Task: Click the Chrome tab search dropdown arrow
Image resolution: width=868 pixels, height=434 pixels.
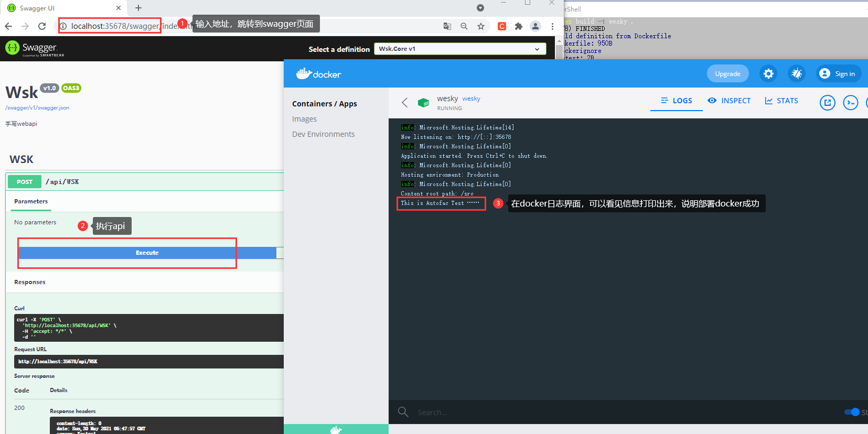Action: (480, 8)
